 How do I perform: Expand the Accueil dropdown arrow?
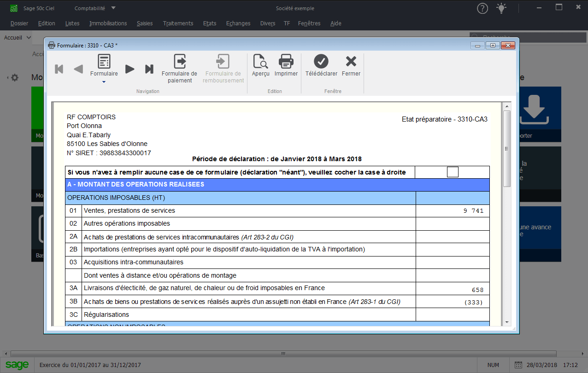(29, 38)
